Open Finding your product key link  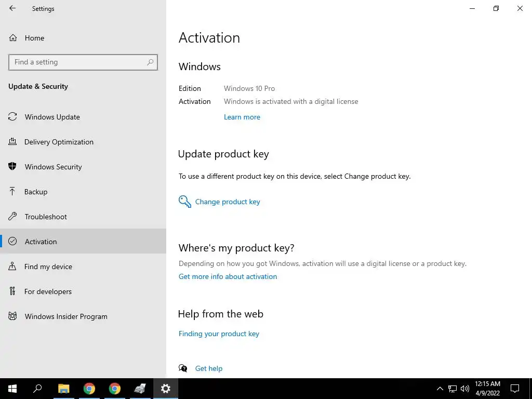click(x=219, y=334)
